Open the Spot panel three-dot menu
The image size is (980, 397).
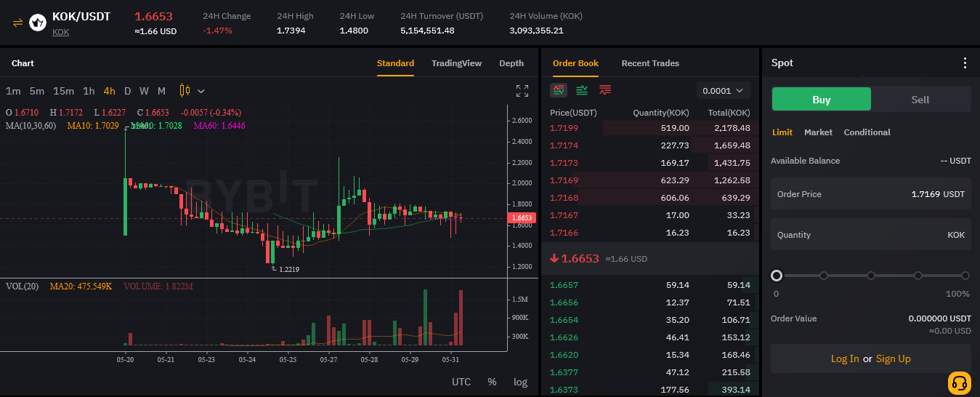click(965, 63)
